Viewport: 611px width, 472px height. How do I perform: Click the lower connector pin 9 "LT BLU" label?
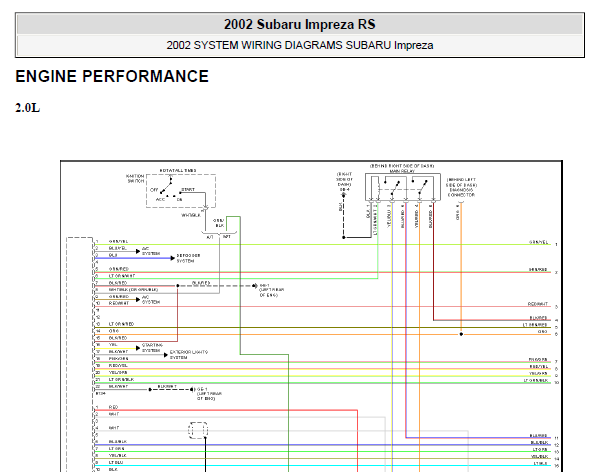coord(116,462)
